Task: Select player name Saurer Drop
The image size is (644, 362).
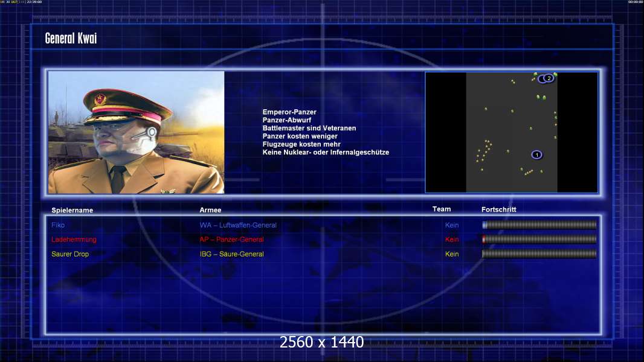Action: point(70,254)
